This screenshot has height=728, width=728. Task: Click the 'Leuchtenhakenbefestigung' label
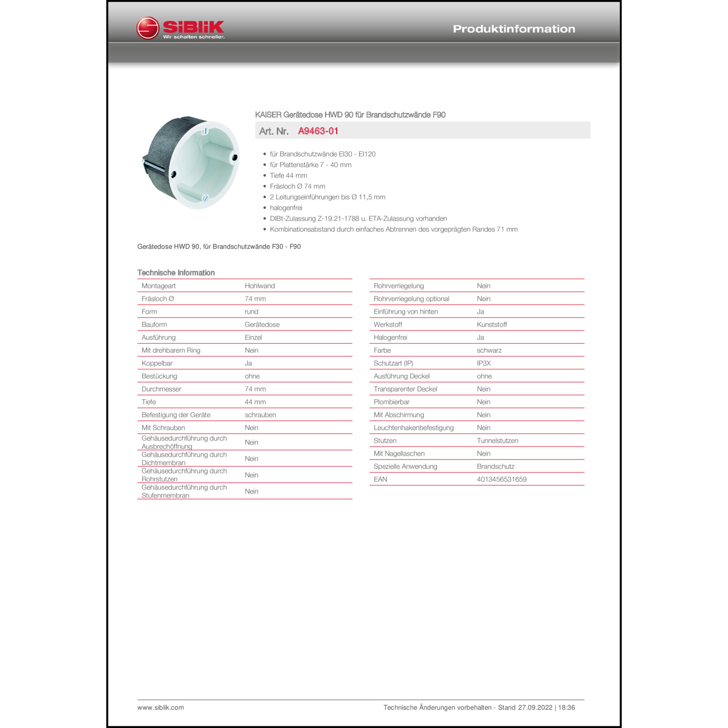point(414,428)
